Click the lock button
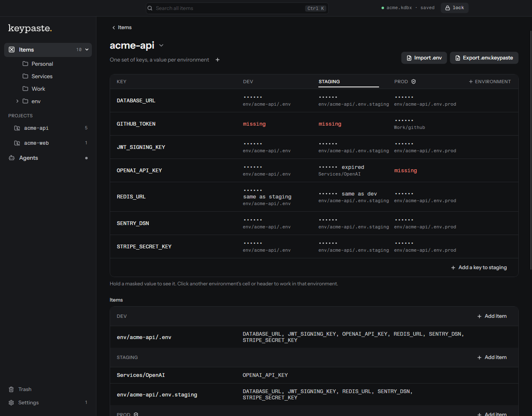Image resolution: width=532 pixels, height=416 pixels. tap(455, 8)
